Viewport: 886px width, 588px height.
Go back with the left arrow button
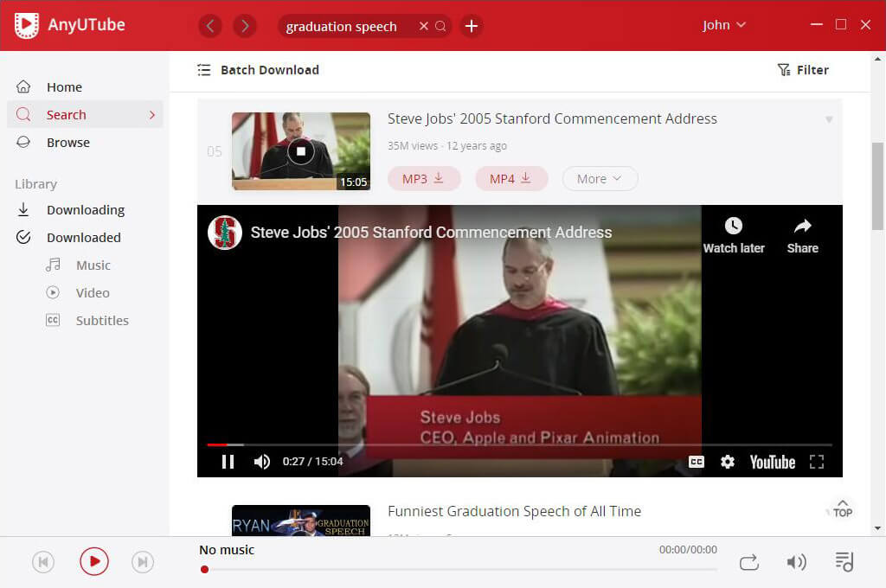(210, 26)
